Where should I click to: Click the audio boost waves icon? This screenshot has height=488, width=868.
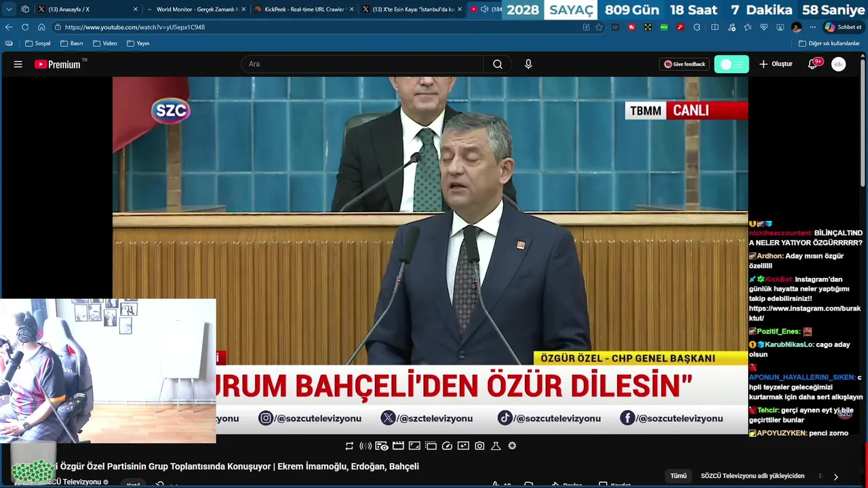[x=366, y=445]
